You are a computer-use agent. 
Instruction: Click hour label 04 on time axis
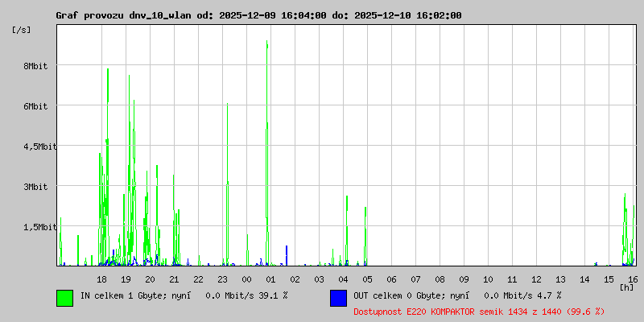click(344, 279)
